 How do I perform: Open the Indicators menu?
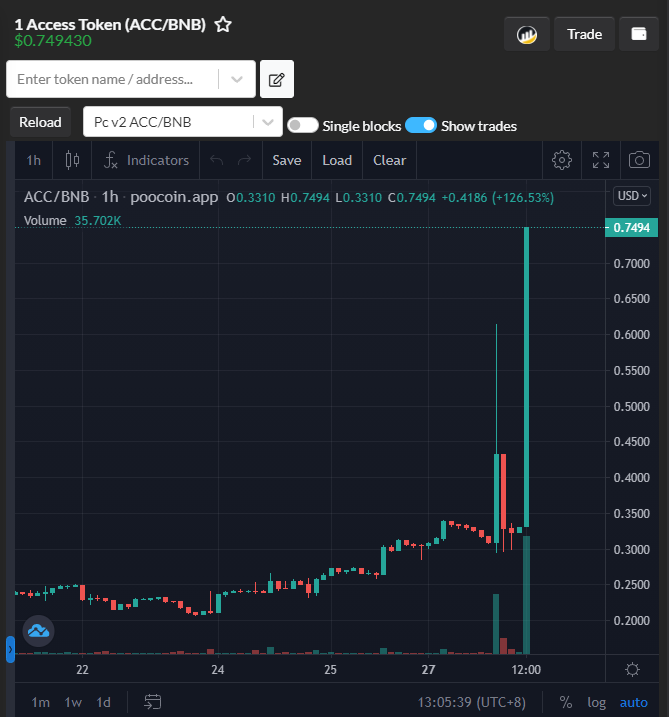[x=146, y=161]
